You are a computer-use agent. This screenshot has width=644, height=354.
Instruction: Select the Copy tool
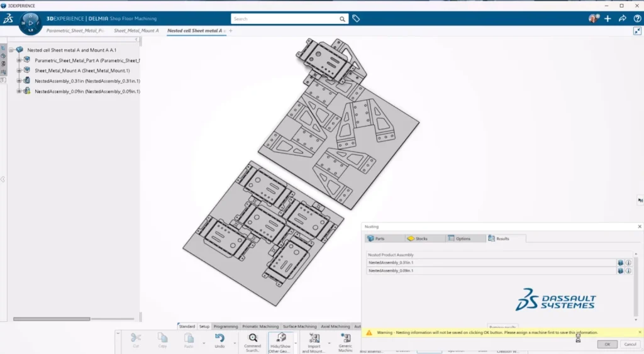point(163,340)
